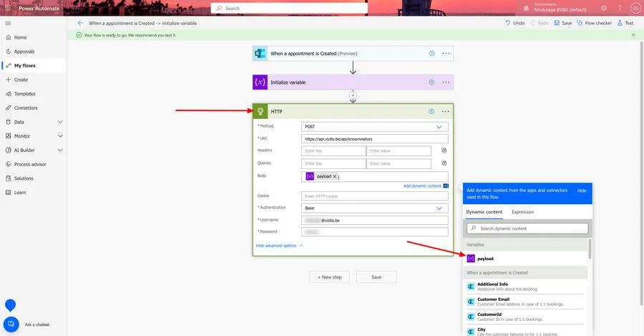
Task: Select Customer Email dynamic content
Action: point(525,302)
